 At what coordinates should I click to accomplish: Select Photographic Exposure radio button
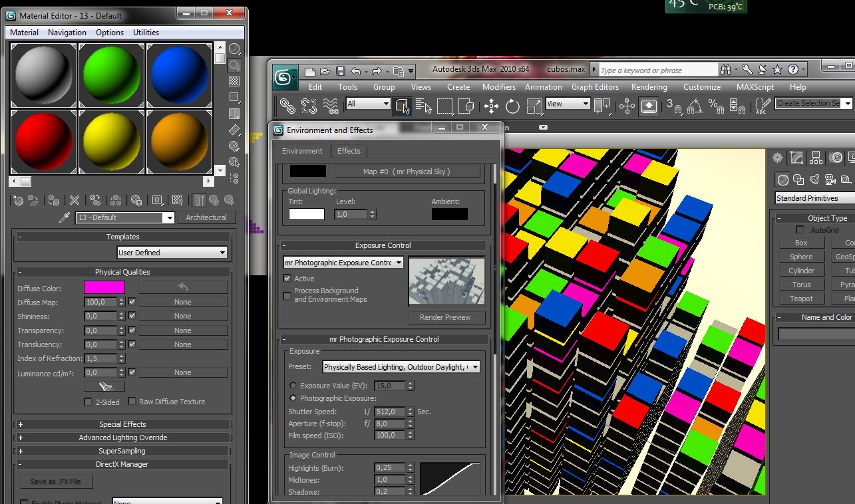click(x=293, y=398)
